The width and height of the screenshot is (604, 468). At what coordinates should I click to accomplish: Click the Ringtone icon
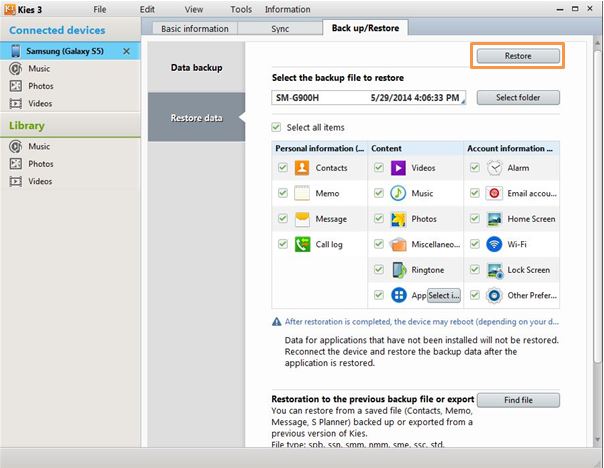click(399, 270)
